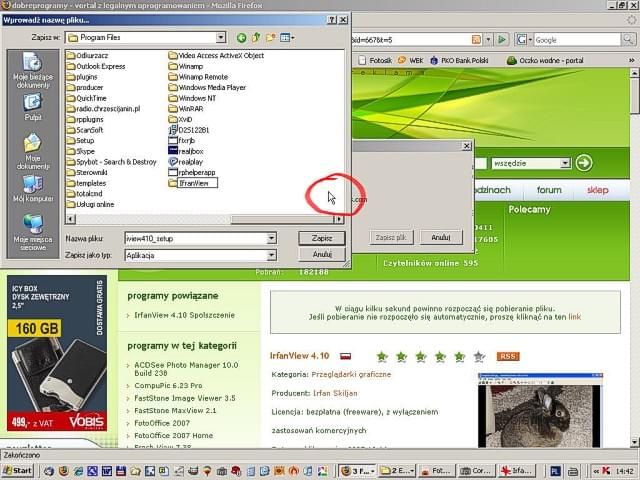This screenshot has width=640, height=480.
Task: Click Anuluj in the save dialog
Action: point(322,254)
